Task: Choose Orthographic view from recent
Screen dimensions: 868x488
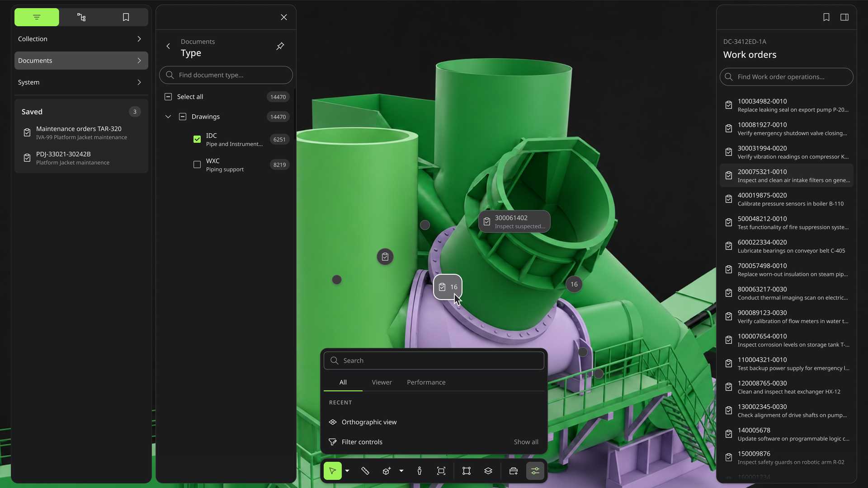Action: [x=434, y=422]
